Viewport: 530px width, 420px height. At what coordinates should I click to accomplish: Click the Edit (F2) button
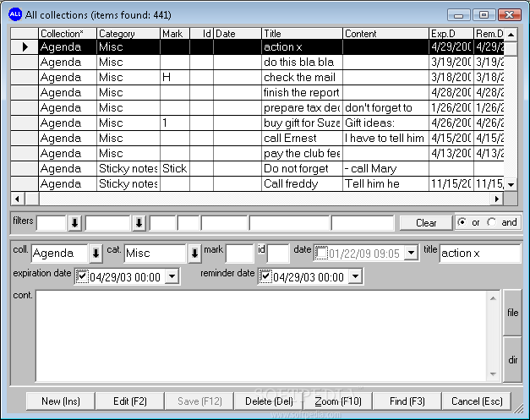[x=130, y=401]
